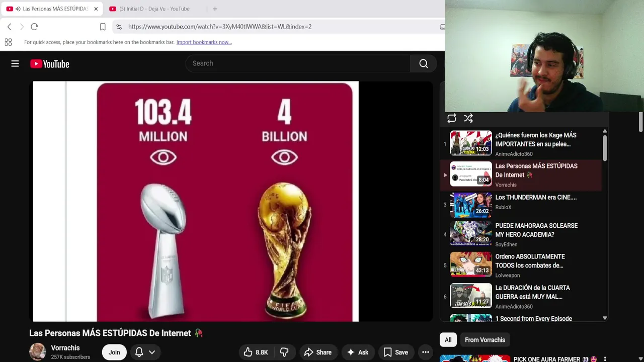Open the Las Personas MÁS ESTÚPIDAS playlist thumbnail

coord(471,173)
